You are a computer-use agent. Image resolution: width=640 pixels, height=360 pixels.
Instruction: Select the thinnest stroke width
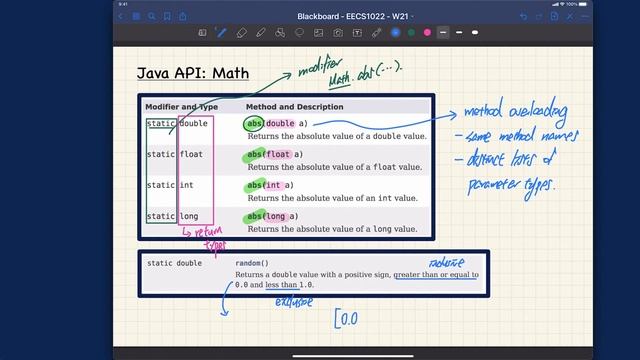[443, 33]
